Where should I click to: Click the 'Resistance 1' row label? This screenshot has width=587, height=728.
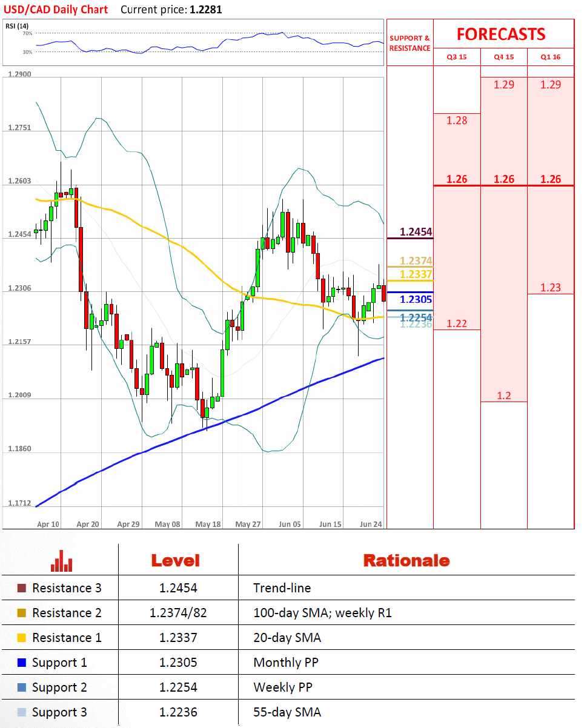coord(67,638)
